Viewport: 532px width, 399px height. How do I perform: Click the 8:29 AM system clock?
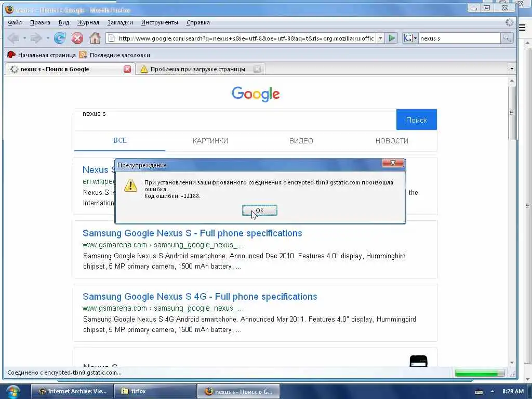click(513, 391)
